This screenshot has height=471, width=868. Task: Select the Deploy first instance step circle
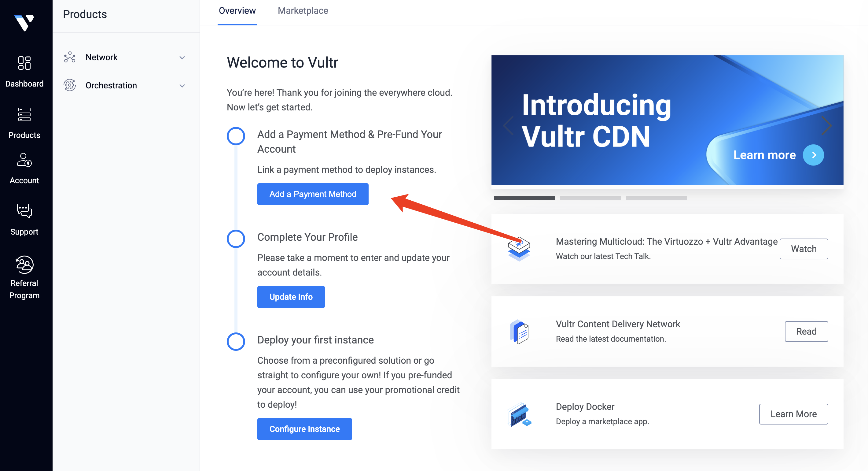pos(236,342)
